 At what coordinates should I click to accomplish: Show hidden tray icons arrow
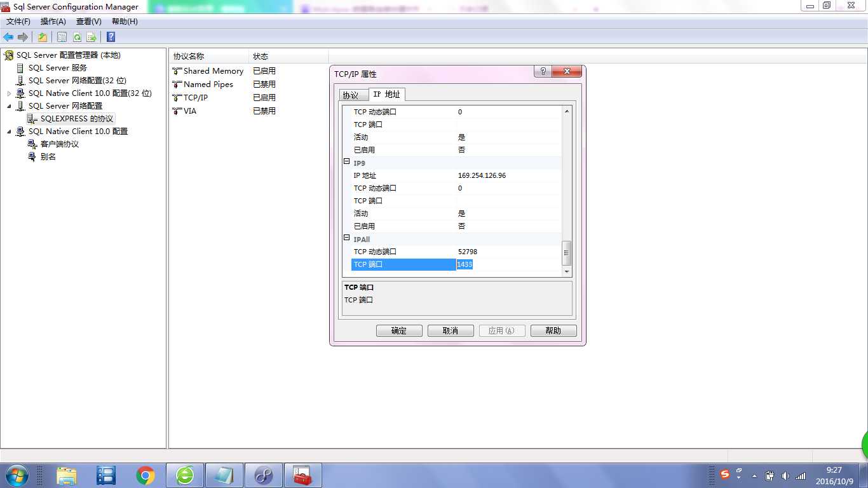(754, 476)
